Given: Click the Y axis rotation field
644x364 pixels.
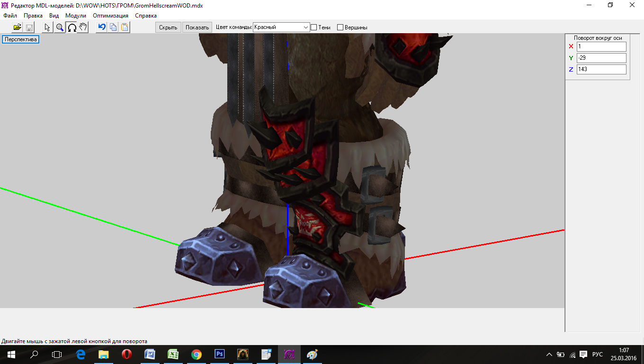Looking at the screenshot, I should 601,58.
